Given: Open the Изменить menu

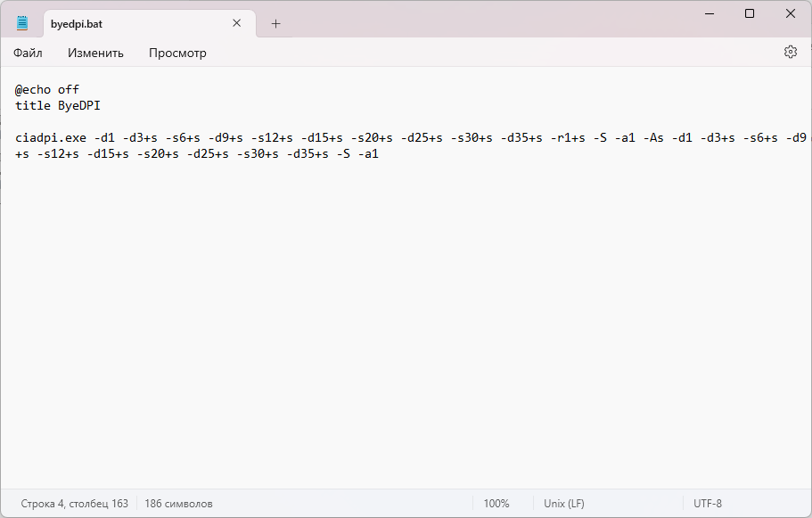Looking at the screenshot, I should pyautogui.click(x=95, y=53).
